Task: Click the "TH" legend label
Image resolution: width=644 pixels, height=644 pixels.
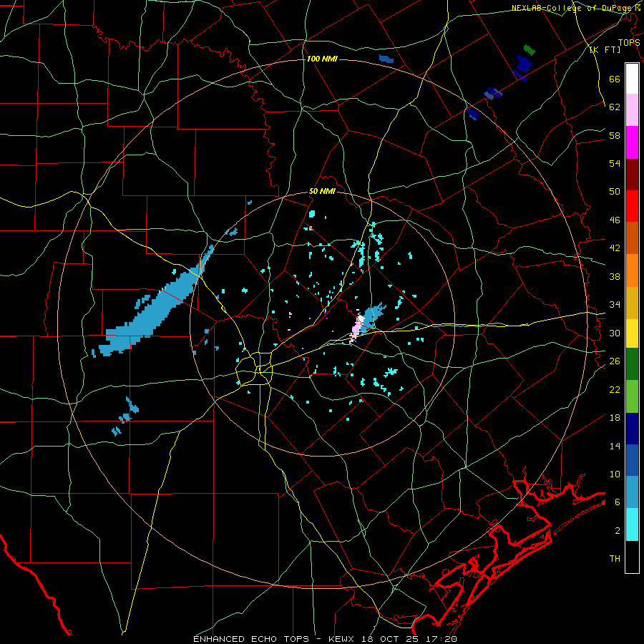Action: 615,558
